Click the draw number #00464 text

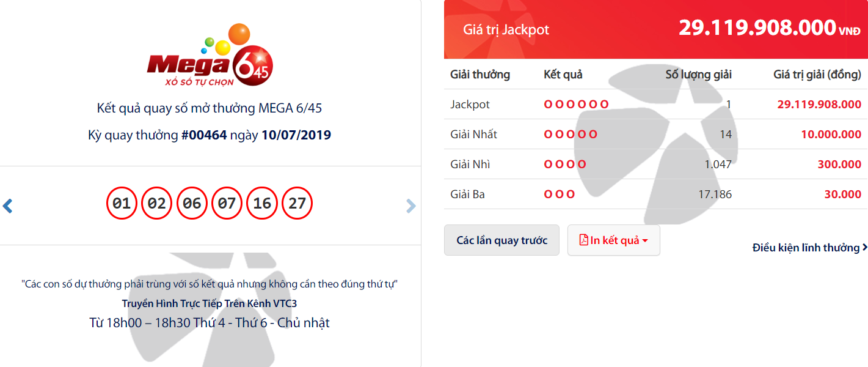(x=204, y=135)
